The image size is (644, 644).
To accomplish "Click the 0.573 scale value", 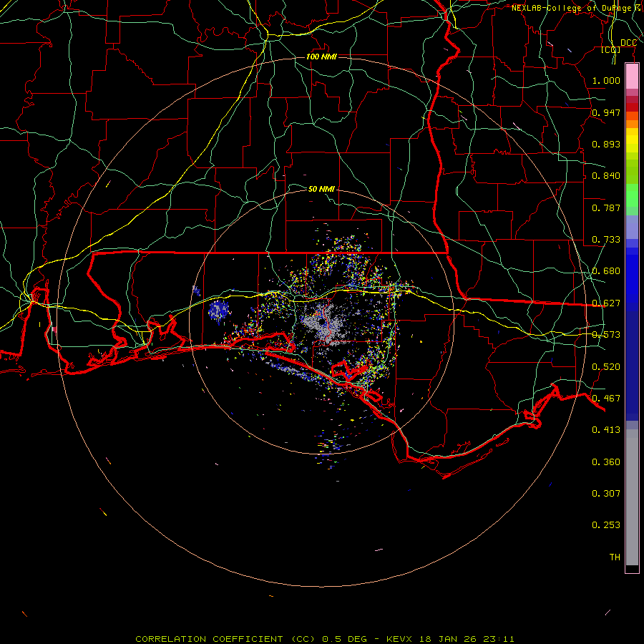I will tap(606, 335).
